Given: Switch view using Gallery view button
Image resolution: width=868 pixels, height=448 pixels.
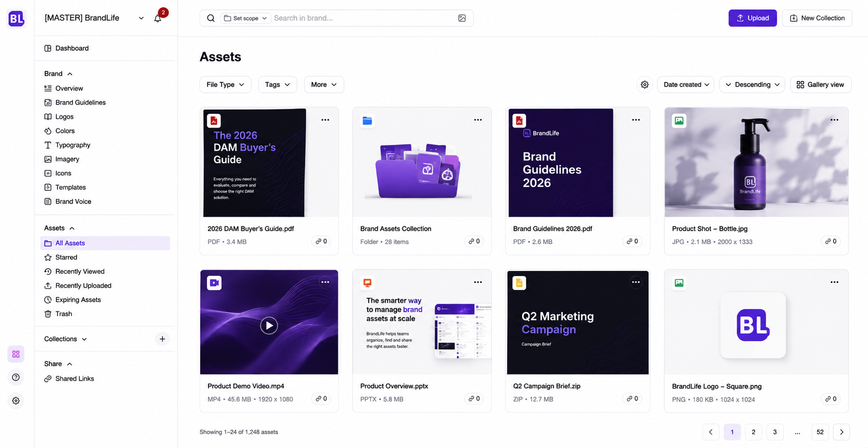Looking at the screenshot, I should pyautogui.click(x=821, y=85).
